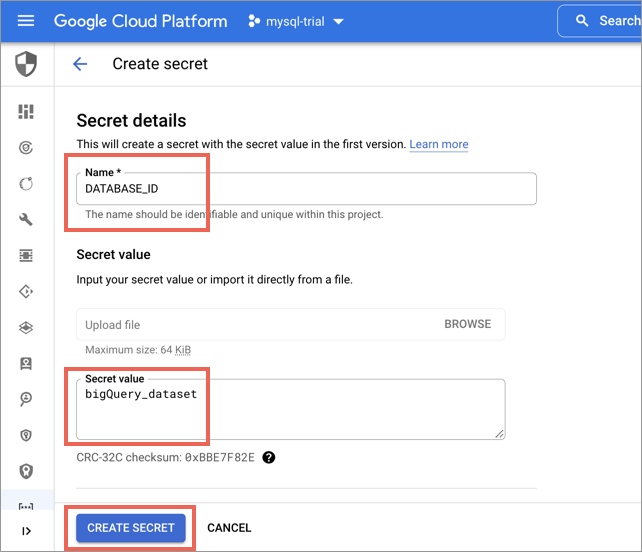Image resolution: width=642 pixels, height=552 pixels.
Task: Click the Security shield icon in sidebar
Action: [x=26, y=64]
